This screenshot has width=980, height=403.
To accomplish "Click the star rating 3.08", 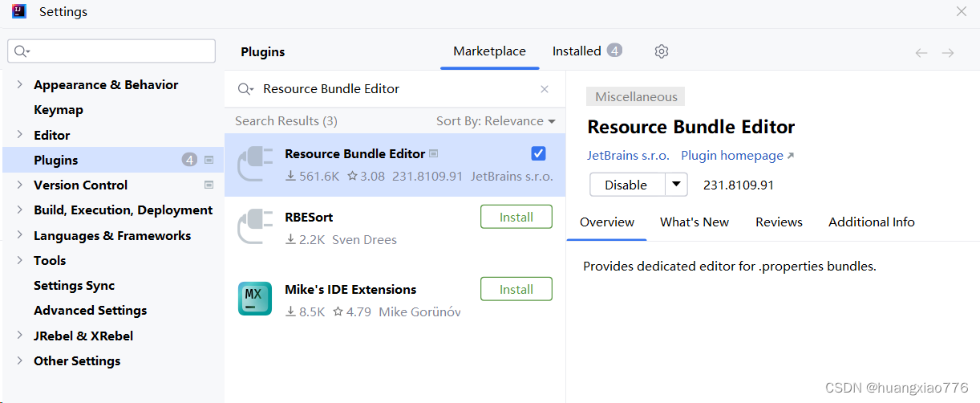I will [x=366, y=176].
